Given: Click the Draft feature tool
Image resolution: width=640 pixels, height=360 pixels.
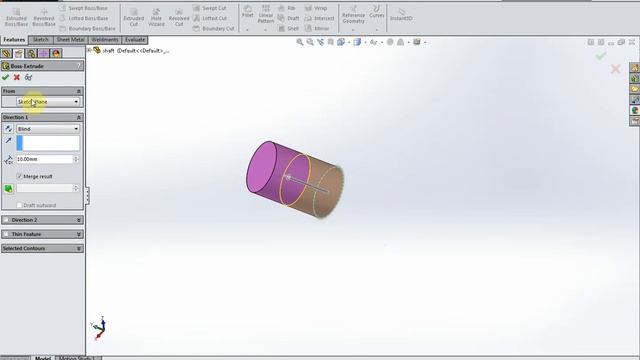Looking at the screenshot, I should pos(289,18).
